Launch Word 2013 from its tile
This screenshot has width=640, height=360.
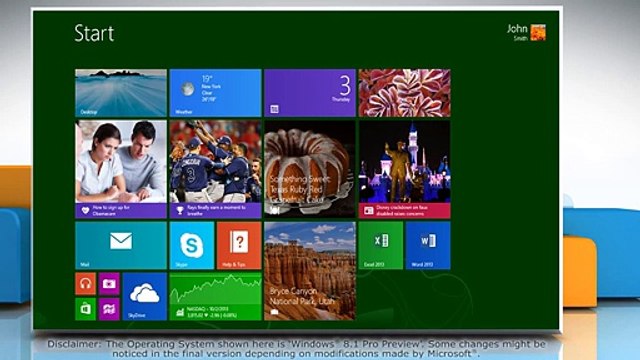(428, 245)
